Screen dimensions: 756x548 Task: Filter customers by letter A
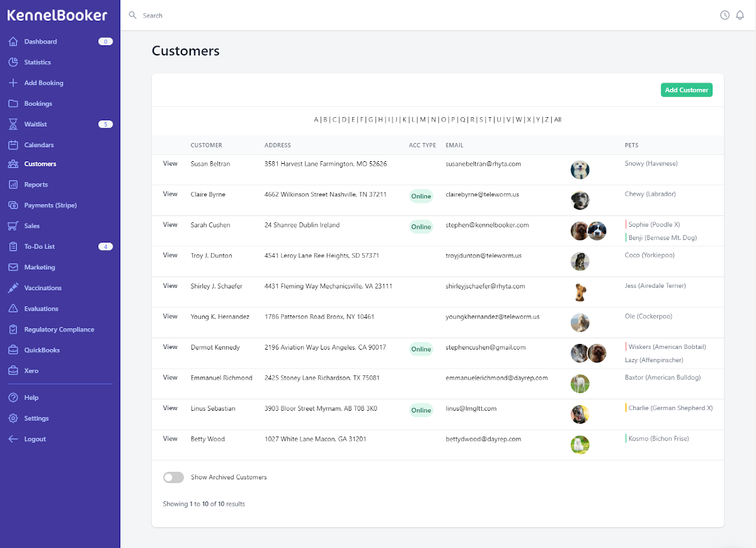316,120
